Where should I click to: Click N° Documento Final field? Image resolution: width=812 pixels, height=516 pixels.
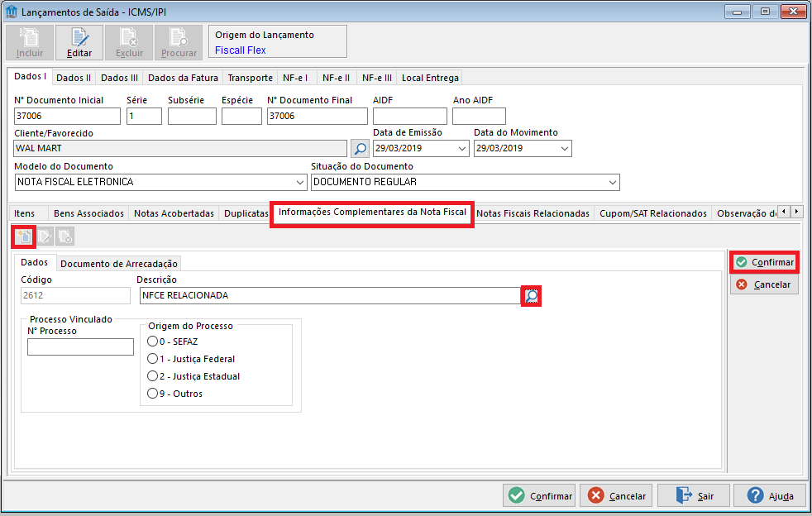coord(318,116)
